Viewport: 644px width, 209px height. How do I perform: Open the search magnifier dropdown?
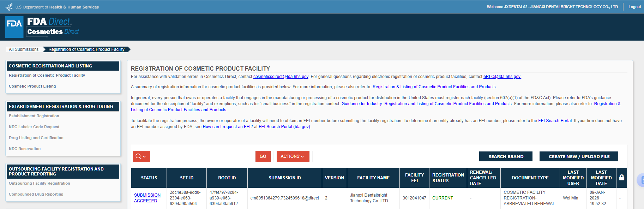click(141, 156)
